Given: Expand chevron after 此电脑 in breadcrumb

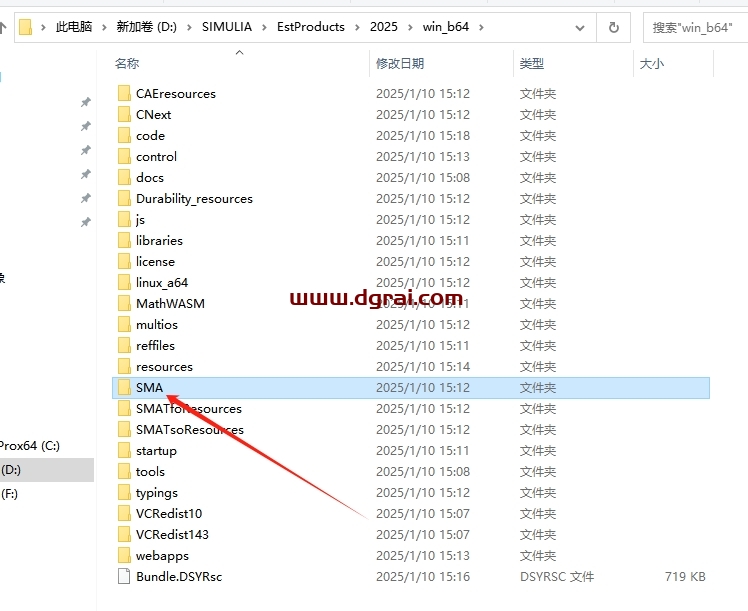Looking at the screenshot, I should coord(104,27).
